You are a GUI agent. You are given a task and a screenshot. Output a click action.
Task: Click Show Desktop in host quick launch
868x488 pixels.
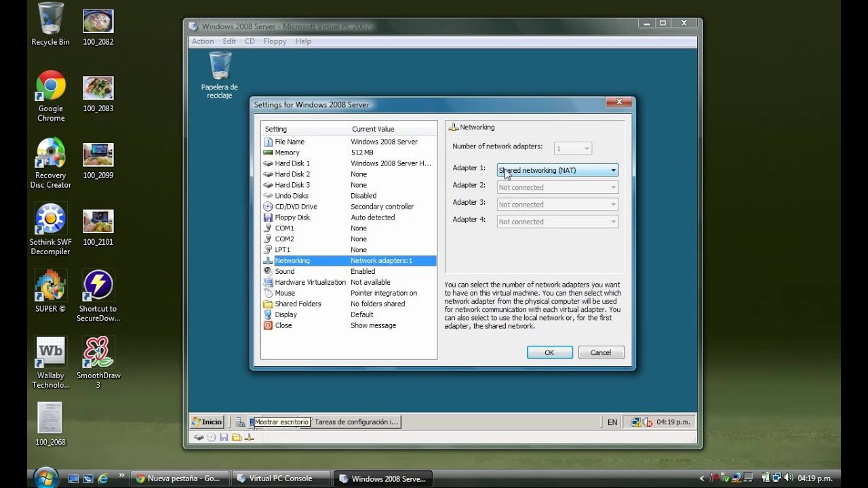[x=74, y=479]
